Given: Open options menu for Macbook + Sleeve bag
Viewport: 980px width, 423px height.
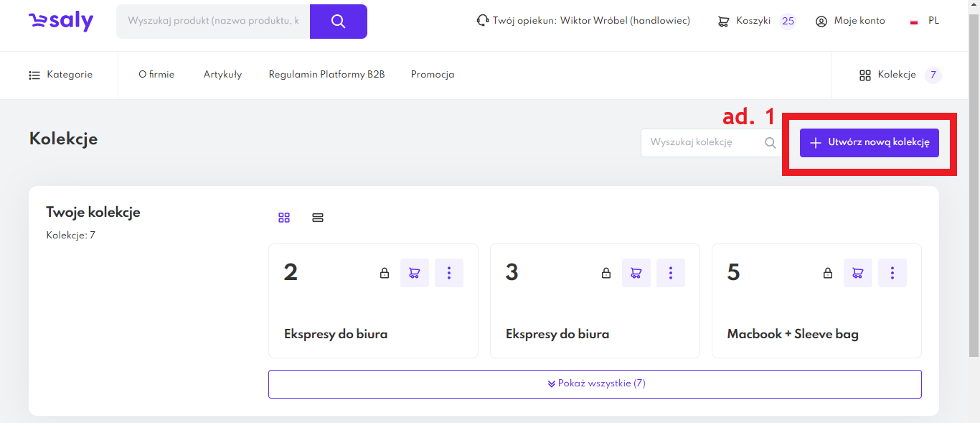Looking at the screenshot, I should pos(892,273).
